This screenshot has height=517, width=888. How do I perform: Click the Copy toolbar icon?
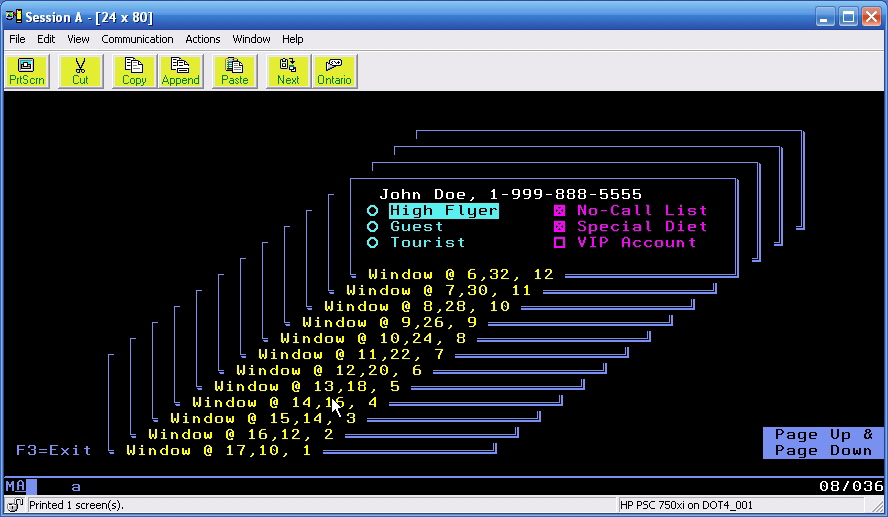[x=134, y=71]
